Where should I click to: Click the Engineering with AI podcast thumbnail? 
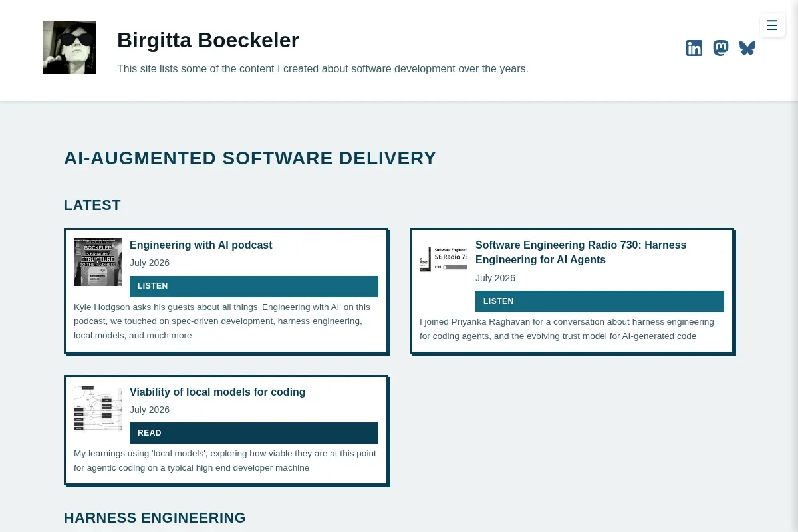pyautogui.click(x=98, y=262)
